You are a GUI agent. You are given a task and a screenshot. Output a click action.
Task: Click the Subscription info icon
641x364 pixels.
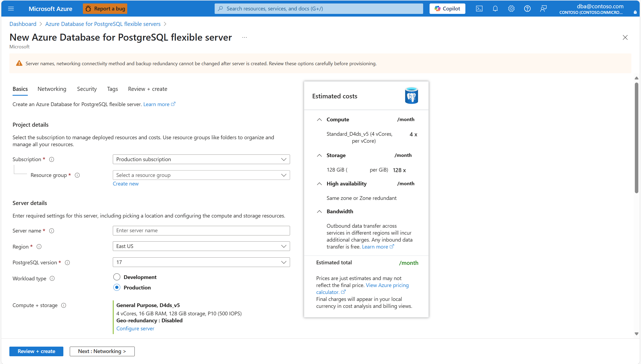[52, 159]
